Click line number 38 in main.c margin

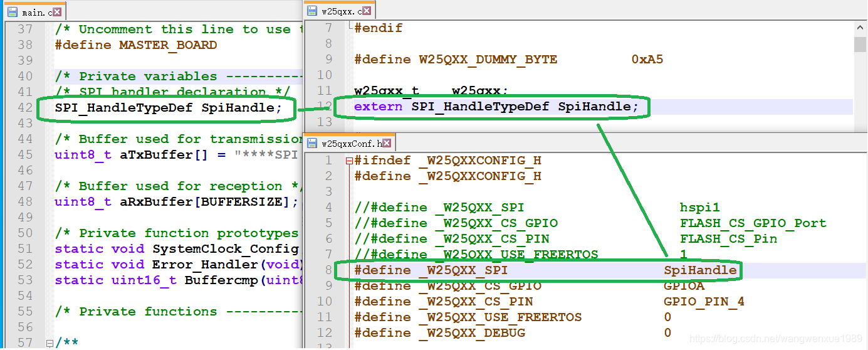tap(25, 45)
